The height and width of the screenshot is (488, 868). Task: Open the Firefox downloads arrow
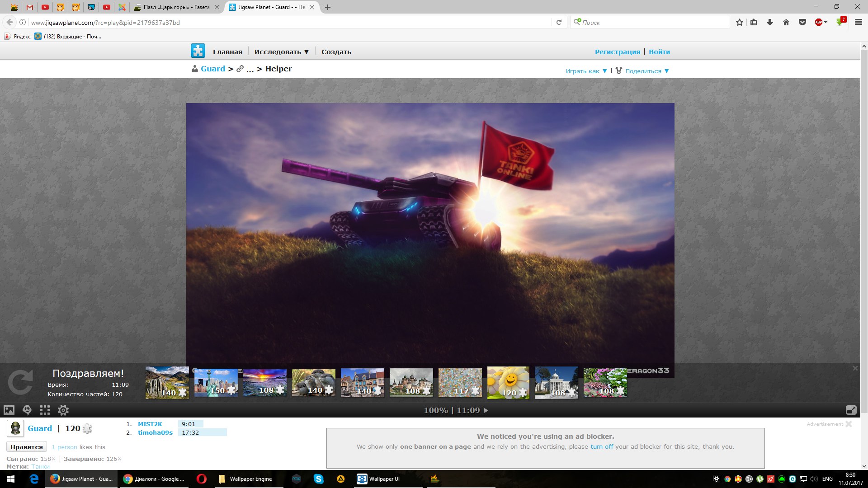[x=770, y=22]
